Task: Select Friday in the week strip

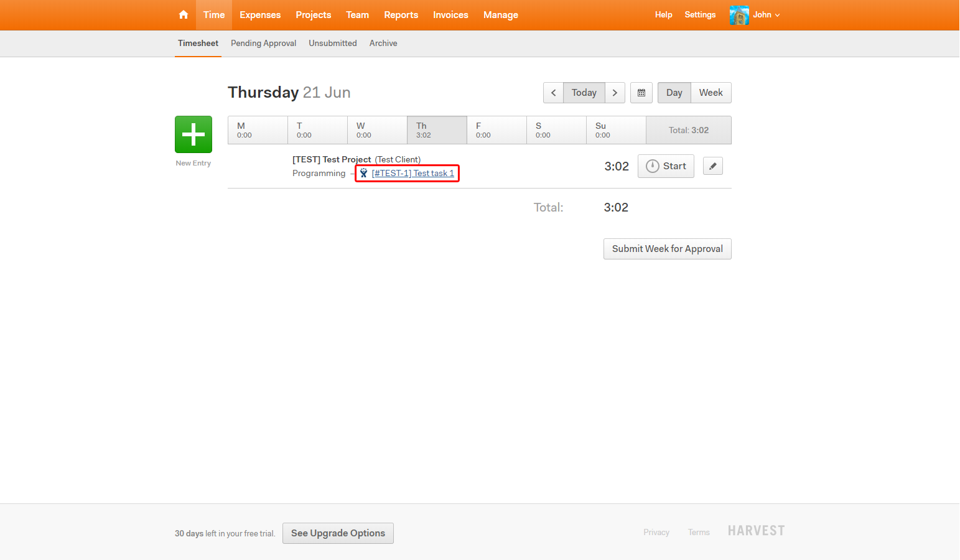Action: tap(496, 130)
